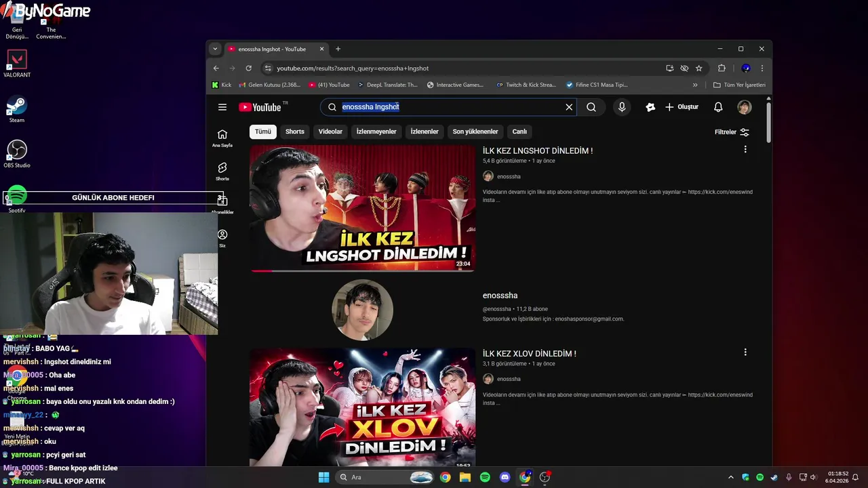Select the Canlı filter chip
The image size is (868, 488).
519,131
